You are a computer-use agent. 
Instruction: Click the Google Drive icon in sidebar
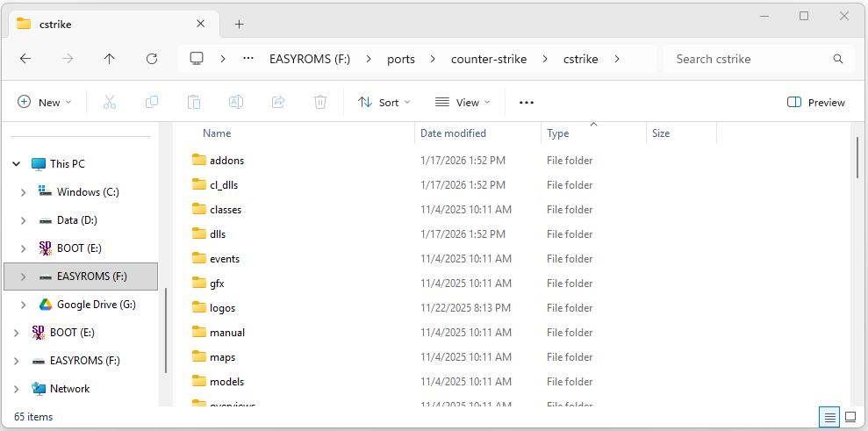click(x=46, y=304)
